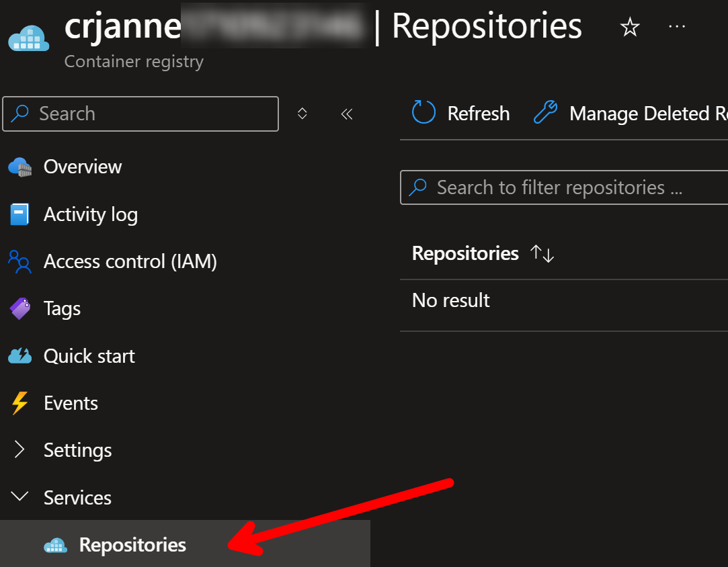Click the sidebar search magnifier icon
728x567 pixels.
pyautogui.click(x=19, y=114)
